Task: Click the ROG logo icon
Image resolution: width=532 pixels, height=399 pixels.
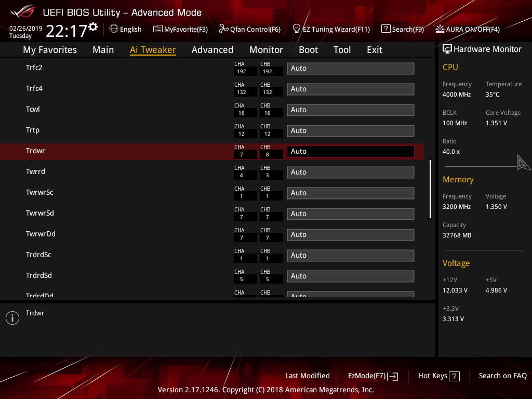Action: coord(23,11)
